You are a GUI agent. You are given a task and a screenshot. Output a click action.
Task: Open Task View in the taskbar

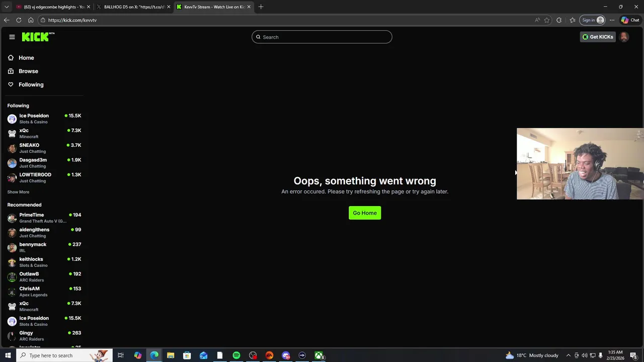click(121, 355)
